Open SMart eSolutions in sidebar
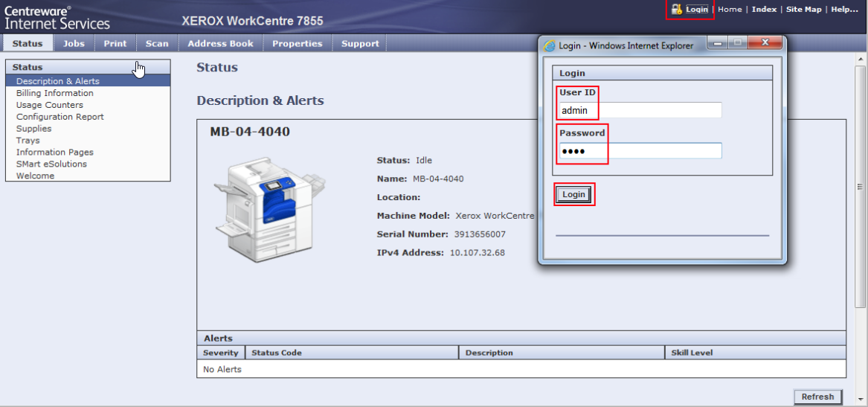The image size is (868, 407). pos(51,164)
